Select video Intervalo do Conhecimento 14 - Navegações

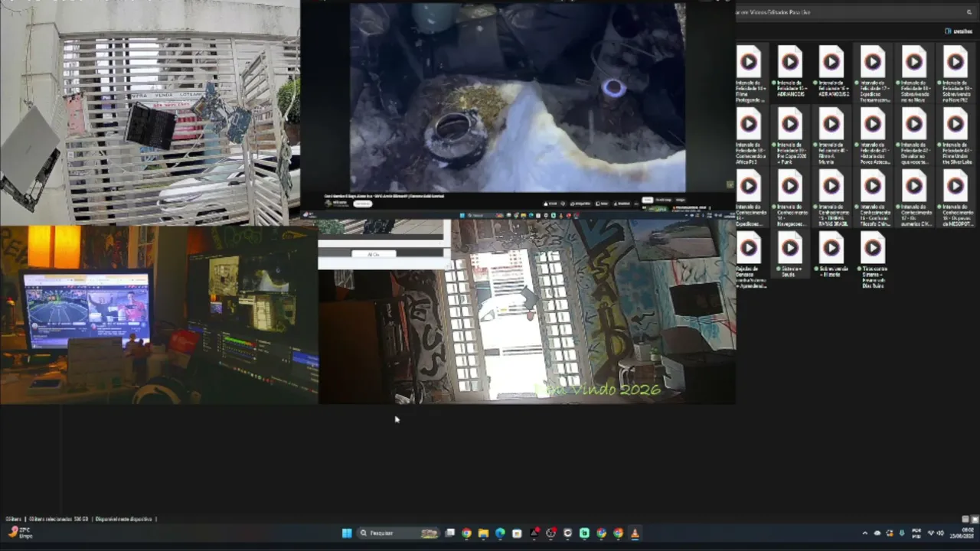790,198
